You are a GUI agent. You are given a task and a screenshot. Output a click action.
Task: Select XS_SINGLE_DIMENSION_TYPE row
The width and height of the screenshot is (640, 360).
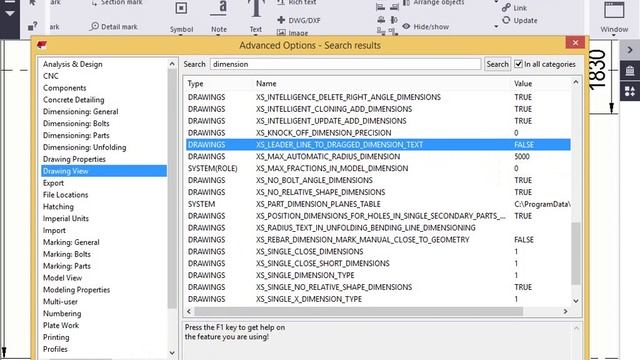tap(378, 275)
